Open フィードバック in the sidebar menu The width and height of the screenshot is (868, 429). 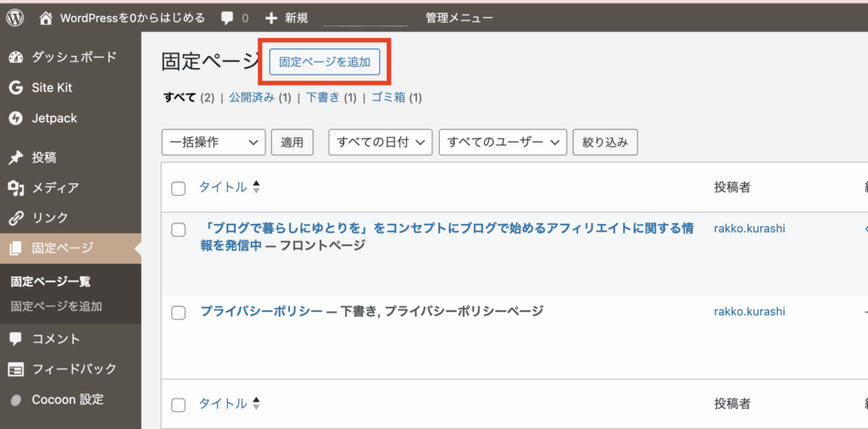[75, 369]
